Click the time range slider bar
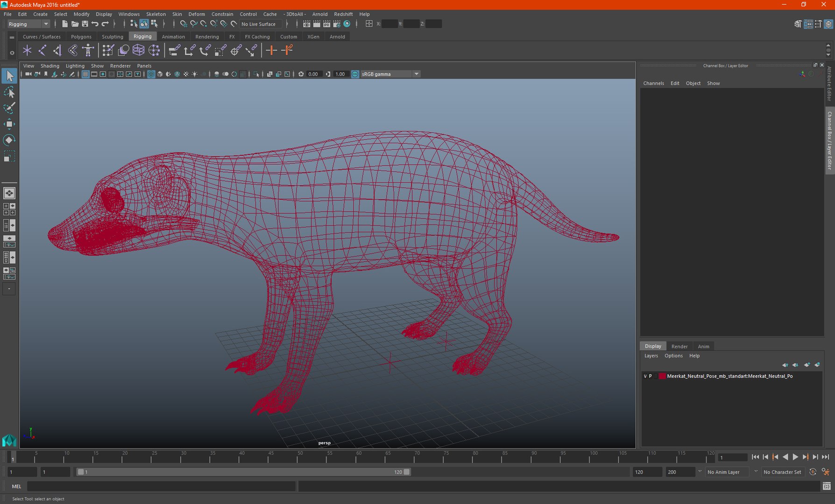The width and height of the screenshot is (835, 504). (243, 472)
